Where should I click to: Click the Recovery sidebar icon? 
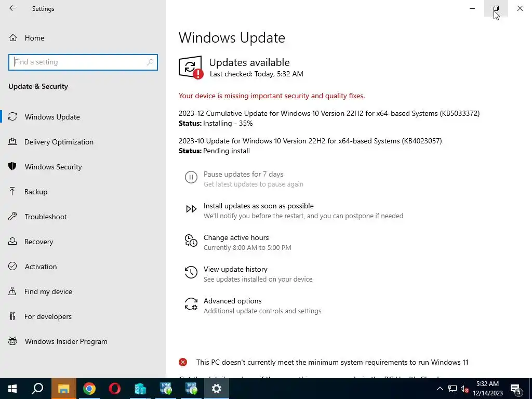pos(12,241)
